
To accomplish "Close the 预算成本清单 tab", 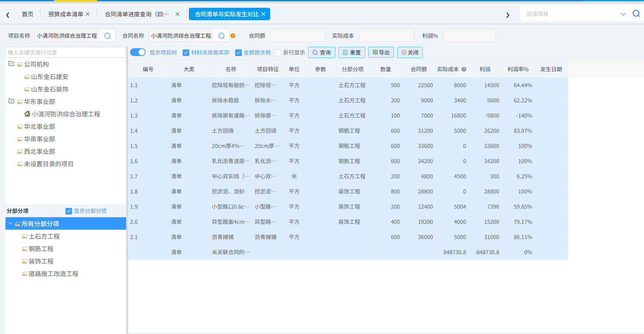I will tap(88, 14).
